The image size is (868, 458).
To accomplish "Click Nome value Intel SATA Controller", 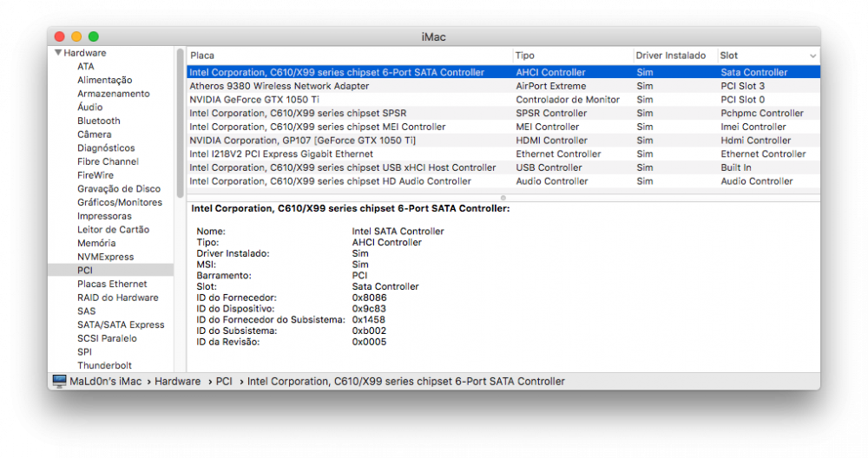I will pyautogui.click(x=398, y=232).
